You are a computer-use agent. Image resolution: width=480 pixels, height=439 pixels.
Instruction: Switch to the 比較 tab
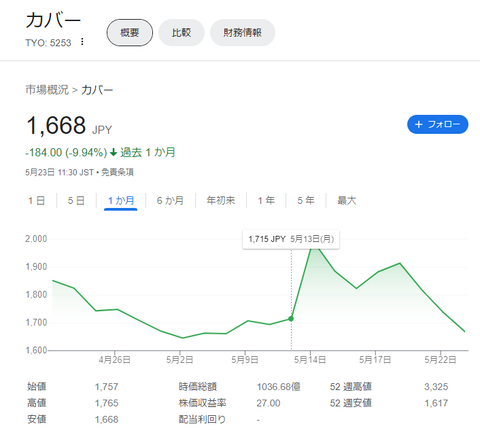pos(181,33)
